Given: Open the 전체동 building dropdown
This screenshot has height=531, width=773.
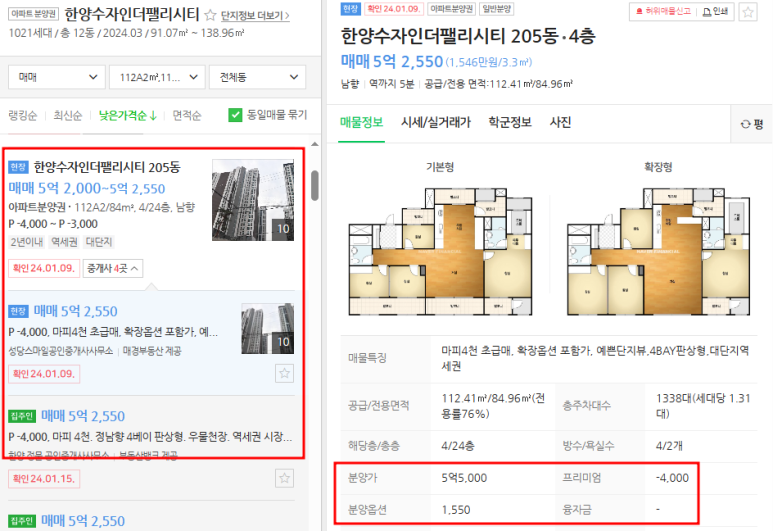Looking at the screenshot, I should click(x=257, y=77).
